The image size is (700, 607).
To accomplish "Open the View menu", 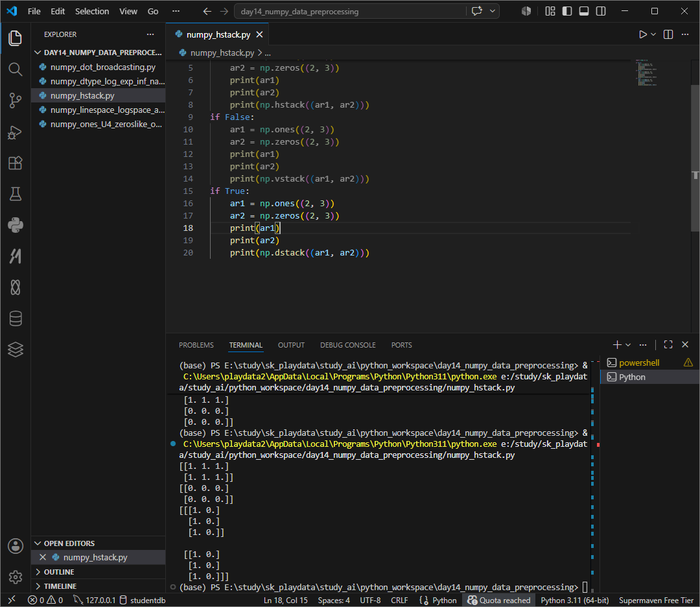I will (128, 11).
